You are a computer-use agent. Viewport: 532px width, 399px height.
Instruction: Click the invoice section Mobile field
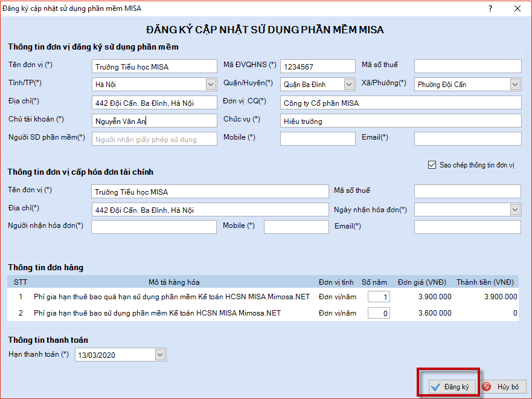tap(296, 227)
